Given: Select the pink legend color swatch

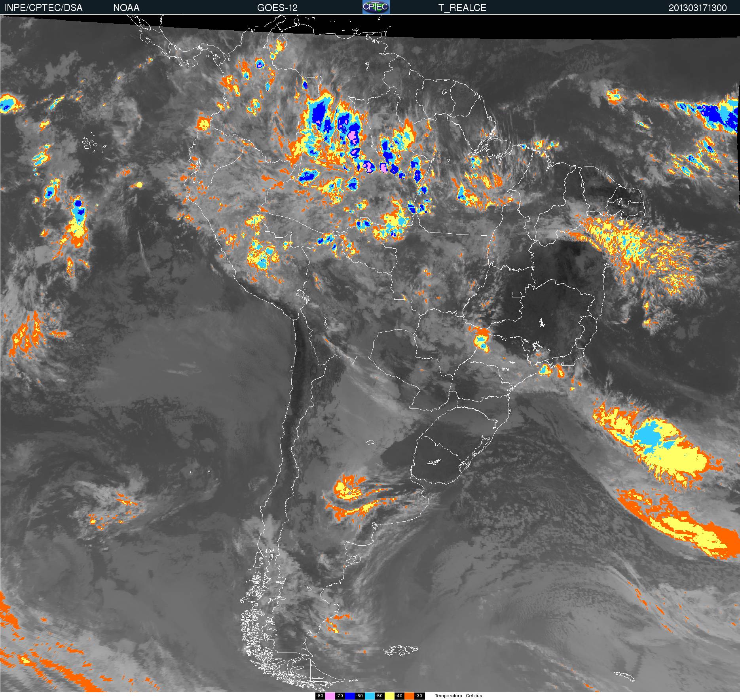Looking at the screenshot, I should tap(330, 696).
